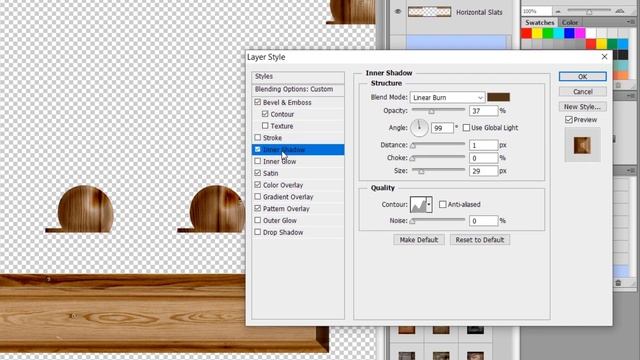Enable the Drop Shadow checkbox
The image size is (640, 360).
[258, 232]
